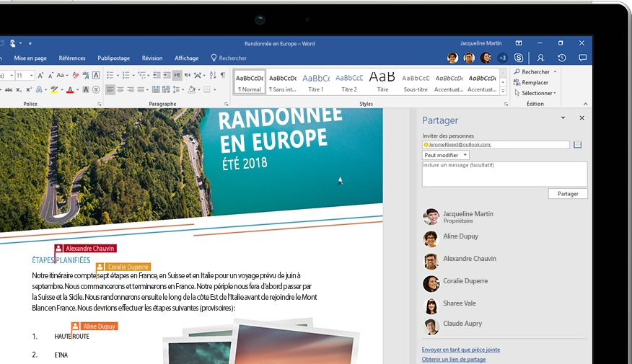Click the +3 additional collaborators badge
The width and height of the screenshot is (632, 364).
503,58
